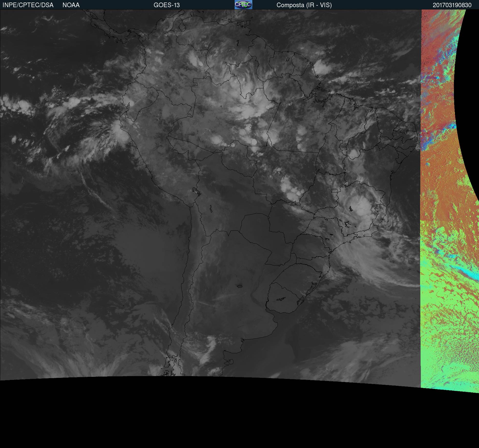Select the GOES-13 satellite label
The height and width of the screenshot is (448, 479).
[167, 5]
